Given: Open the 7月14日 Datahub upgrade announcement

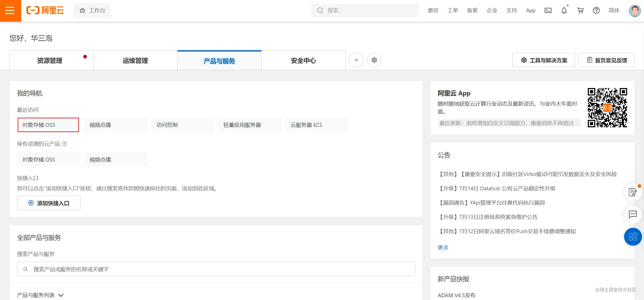Looking at the screenshot, I should tap(497, 189).
